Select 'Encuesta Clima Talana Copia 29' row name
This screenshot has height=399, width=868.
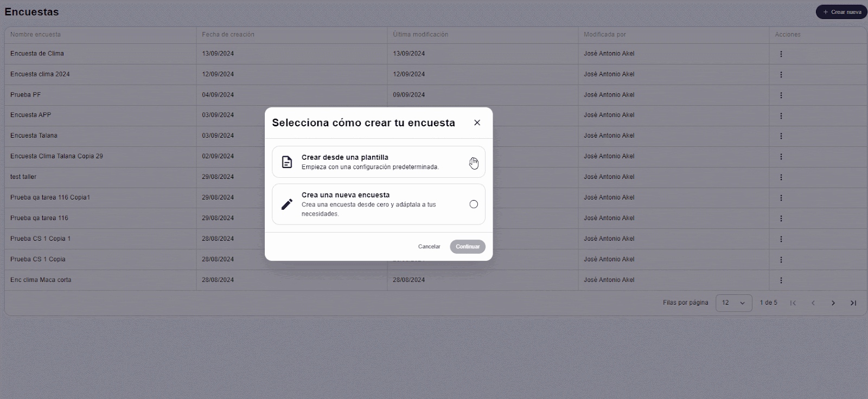tap(56, 156)
